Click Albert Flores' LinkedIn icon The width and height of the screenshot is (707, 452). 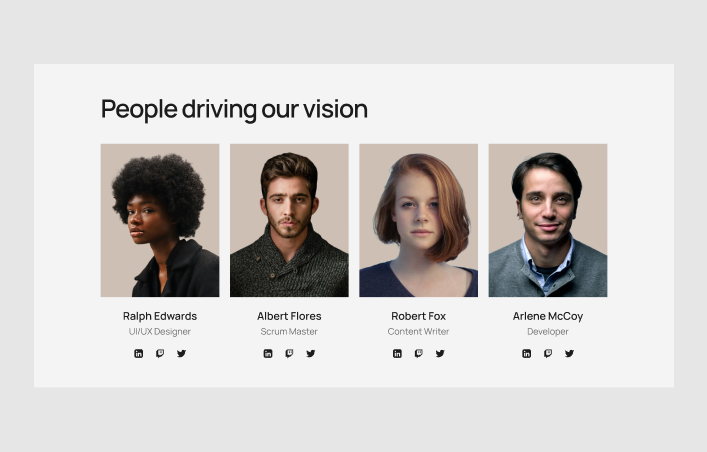pos(268,354)
